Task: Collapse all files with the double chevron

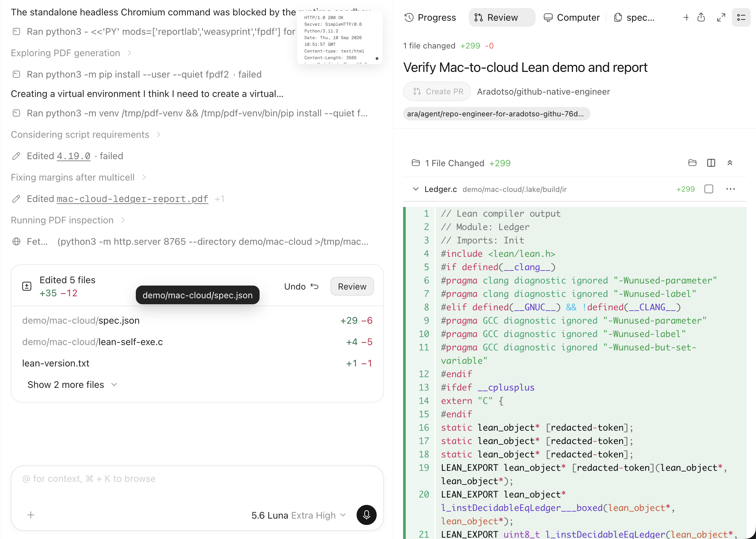Action: click(730, 163)
